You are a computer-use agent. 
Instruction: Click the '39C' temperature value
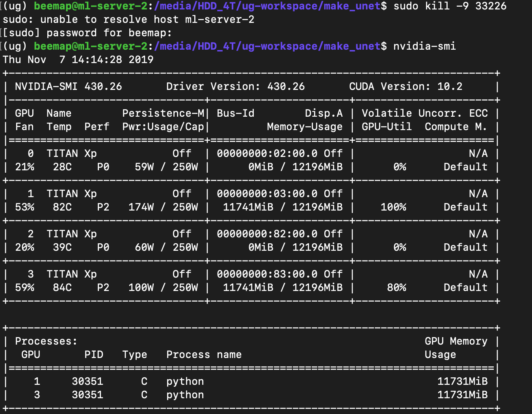[62, 247]
